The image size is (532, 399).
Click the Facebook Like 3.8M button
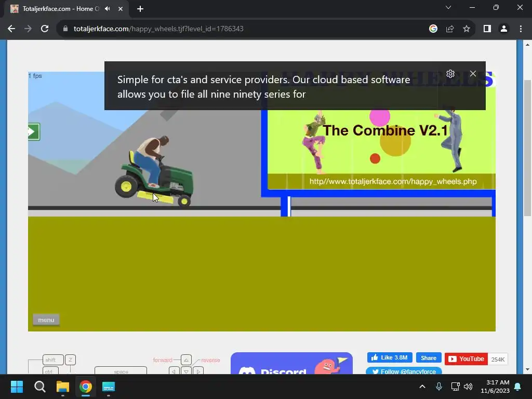point(390,357)
